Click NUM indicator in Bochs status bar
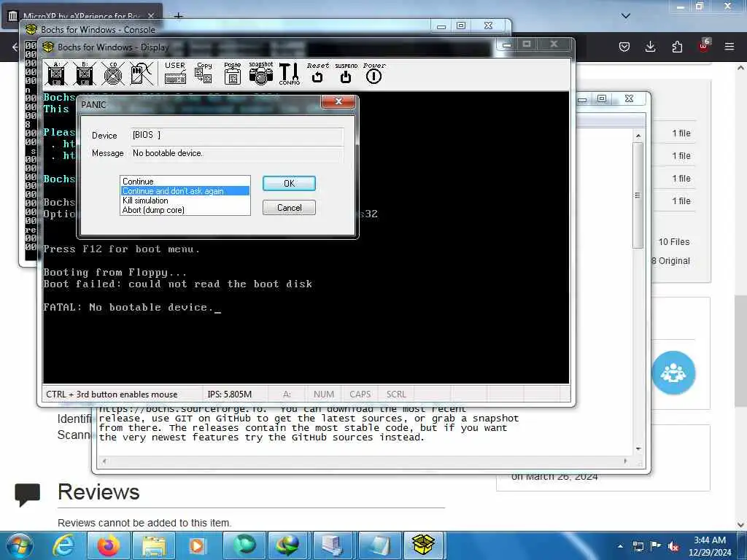The height and width of the screenshot is (560, 747). [x=323, y=394]
